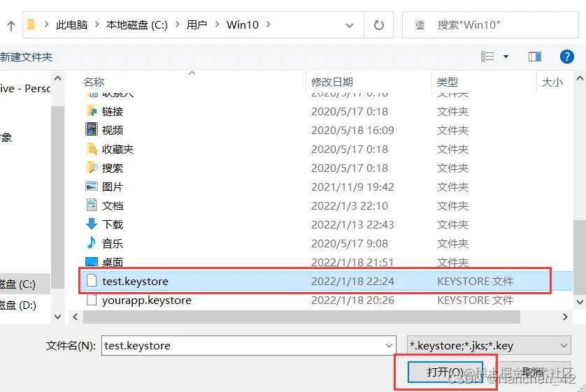Click folder icon in address bar
The image size is (586, 392).
[x=31, y=24]
